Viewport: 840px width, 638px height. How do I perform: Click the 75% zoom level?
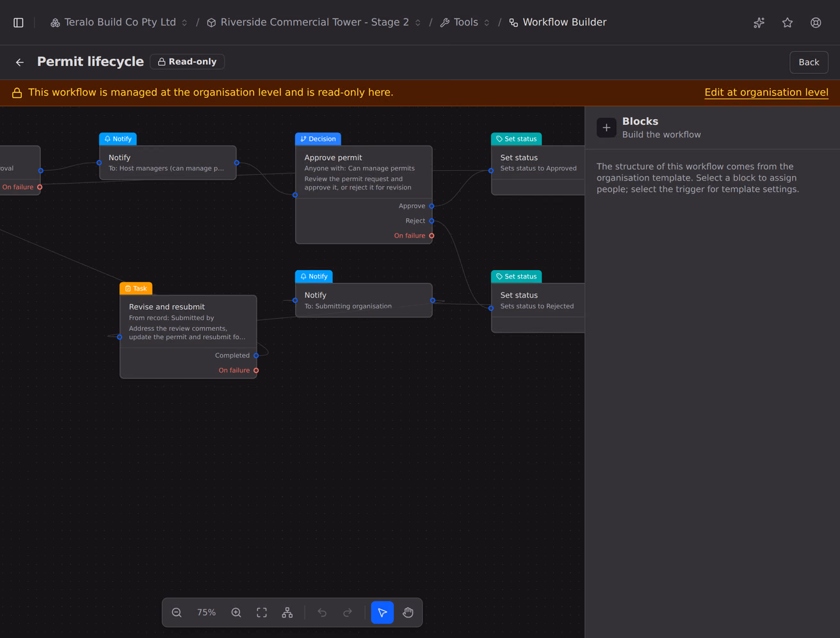click(x=206, y=612)
